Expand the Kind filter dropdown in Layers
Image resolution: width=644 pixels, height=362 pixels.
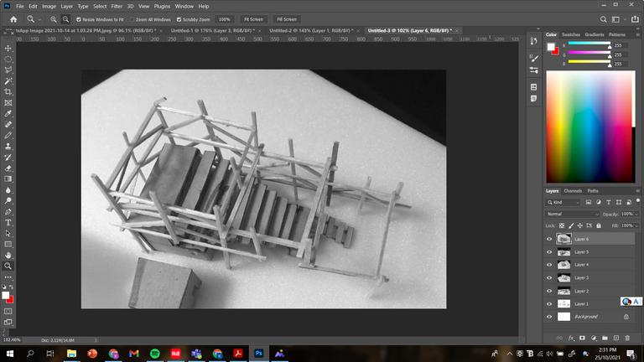coord(563,202)
